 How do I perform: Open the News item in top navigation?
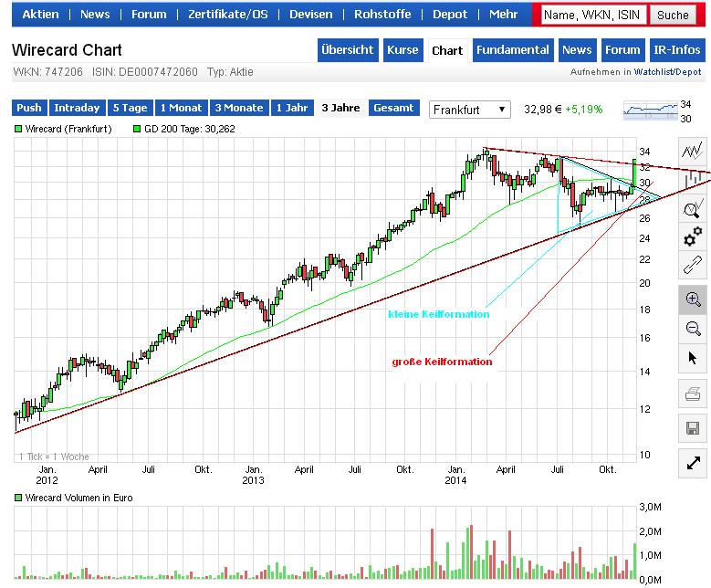95,14
